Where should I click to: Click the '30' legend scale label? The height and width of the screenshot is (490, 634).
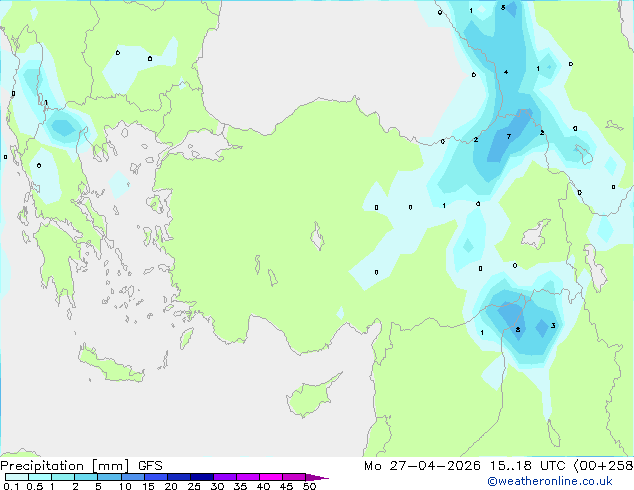click(217, 486)
